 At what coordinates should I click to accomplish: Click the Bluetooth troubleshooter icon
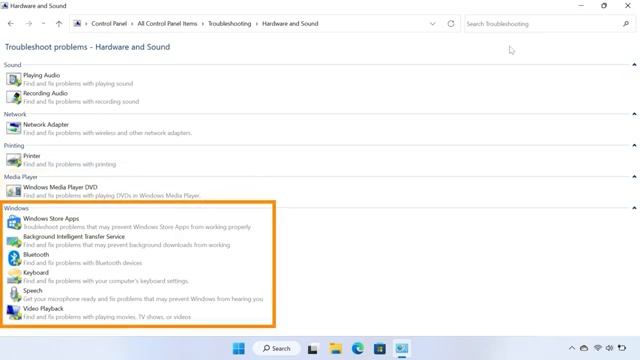(x=14, y=258)
